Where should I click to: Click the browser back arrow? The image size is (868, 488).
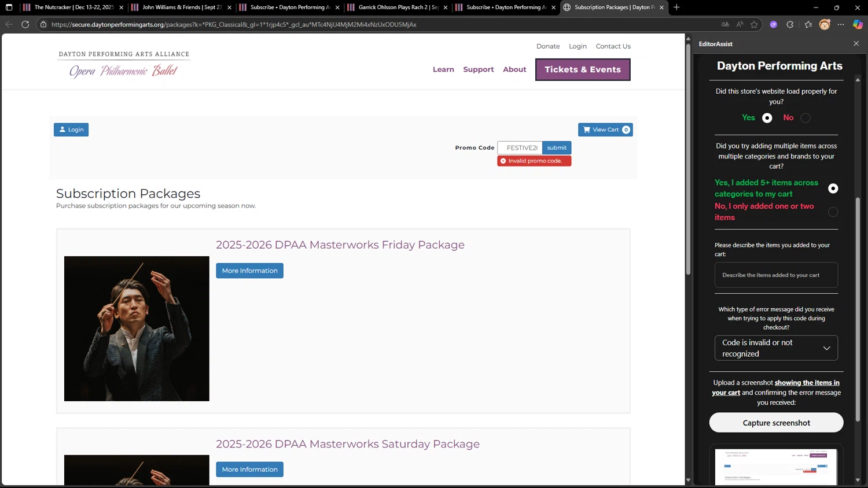click(9, 24)
